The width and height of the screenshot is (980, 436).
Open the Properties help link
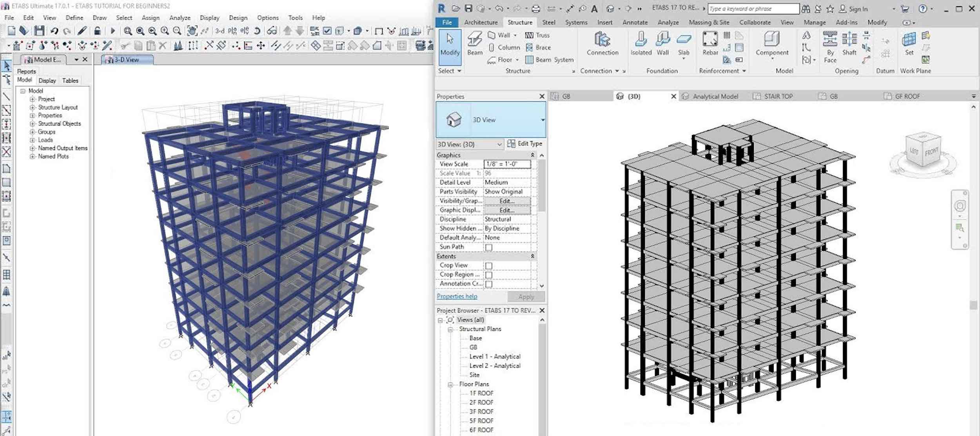coord(457,296)
